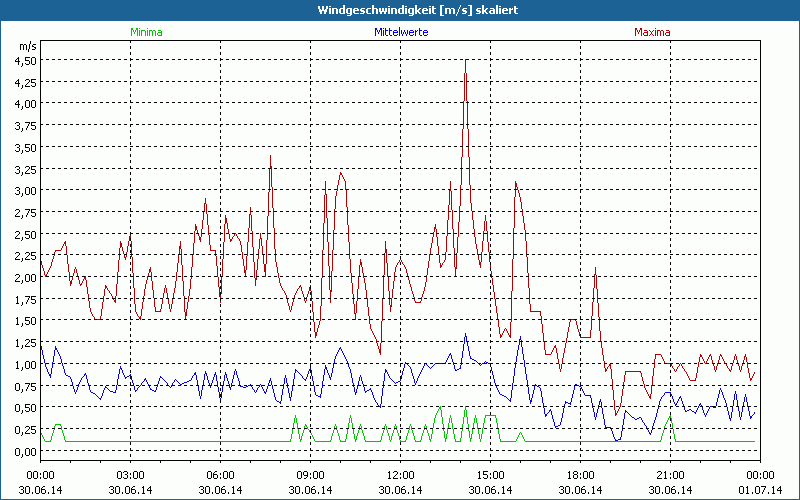This screenshot has width=800, height=500.
Task: Click the 09:00 time axis label
Action: [x=310, y=475]
